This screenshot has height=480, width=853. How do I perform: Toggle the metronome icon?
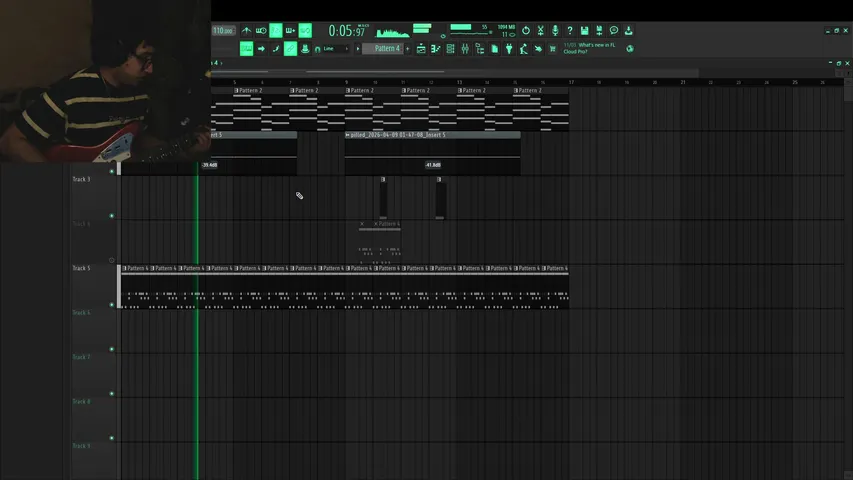[x=246, y=30]
